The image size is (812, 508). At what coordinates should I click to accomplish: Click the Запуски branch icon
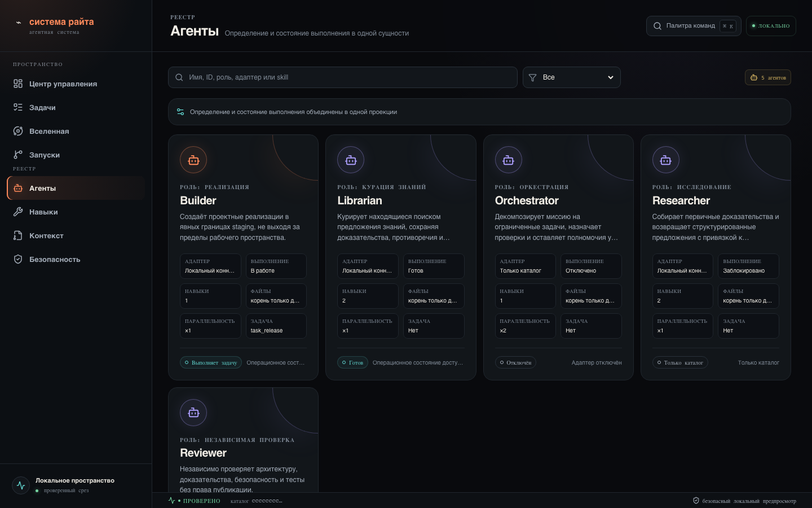click(18, 155)
